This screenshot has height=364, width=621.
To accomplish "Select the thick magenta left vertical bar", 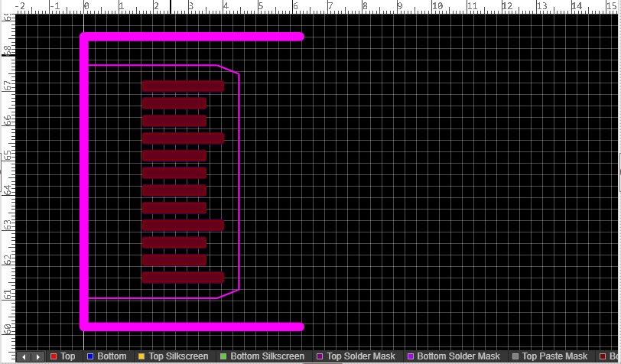I will 84,181.
